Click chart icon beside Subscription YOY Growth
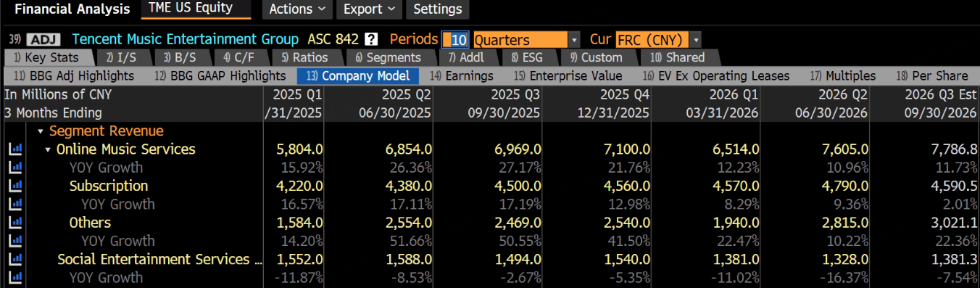This screenshot has width=980, height=288. (15, 204)
